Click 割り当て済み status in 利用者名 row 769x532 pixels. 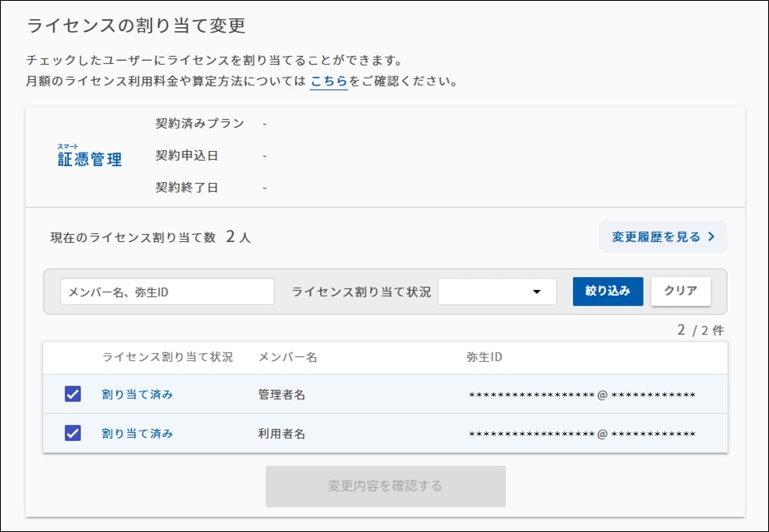click(x=137, y=433)
